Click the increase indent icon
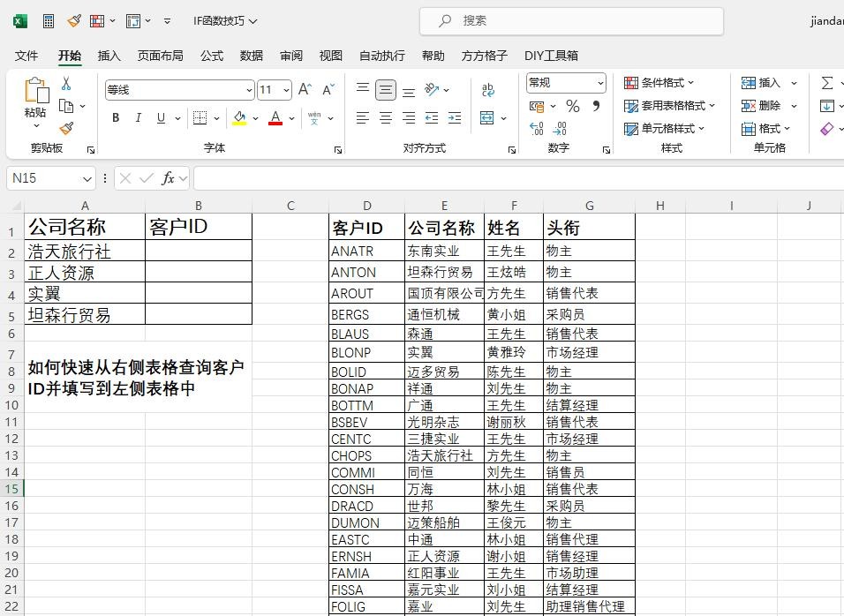Viewport: 844px width, 616px height. [x=455, y=117]
